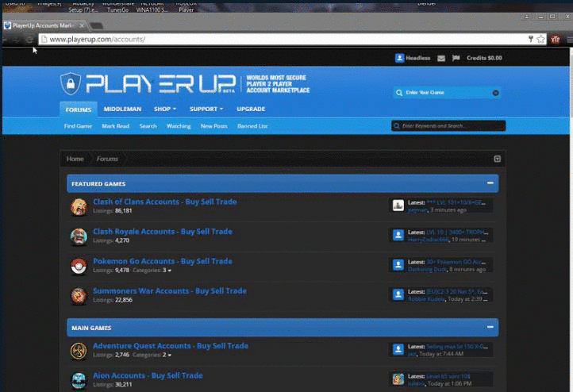Click the magnifier icon in game search box
The width and height of the screenshot is (573, 392).
399,93
